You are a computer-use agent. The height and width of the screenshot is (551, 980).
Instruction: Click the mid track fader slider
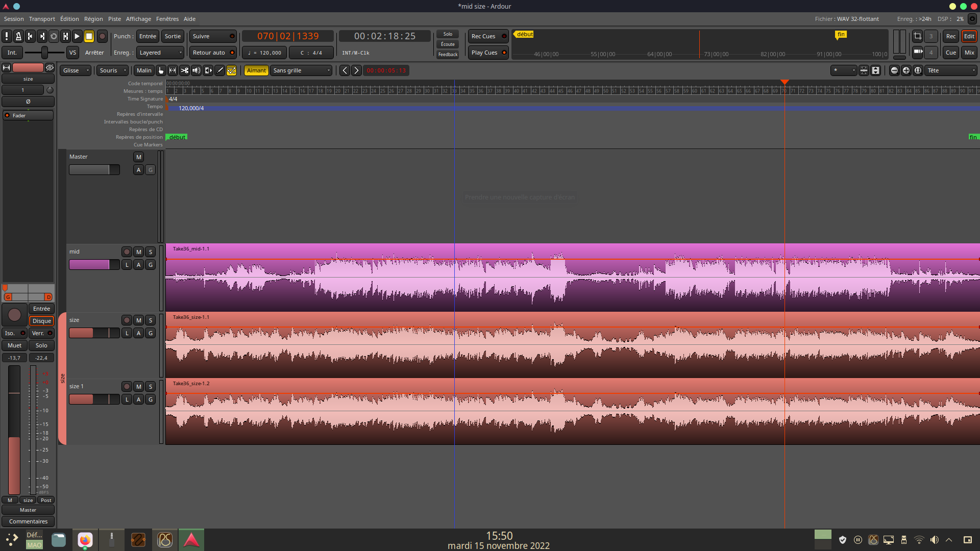[94, 265]
